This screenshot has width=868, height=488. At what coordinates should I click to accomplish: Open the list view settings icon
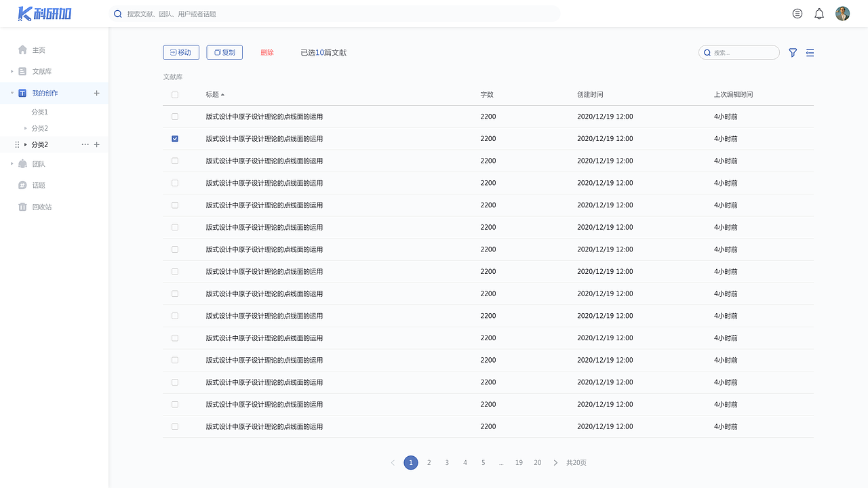pos(810,52)
